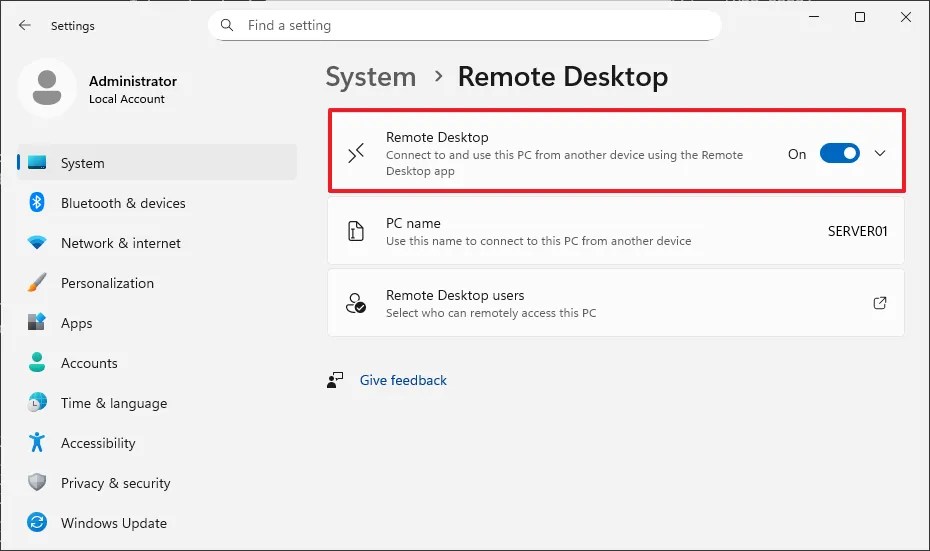930x551 pixels.
Task: Go to Privacy & security
Action: pyautogui.click(x=157, y=483)
